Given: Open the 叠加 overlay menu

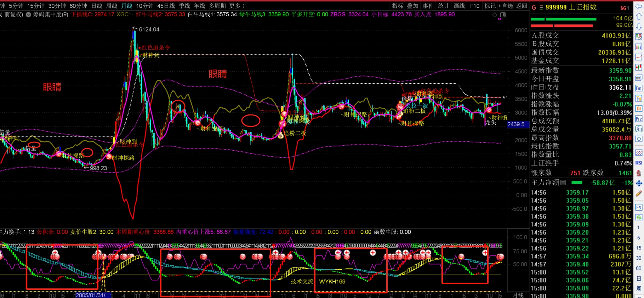Looking at the screenshot, I should coord(413,6).
